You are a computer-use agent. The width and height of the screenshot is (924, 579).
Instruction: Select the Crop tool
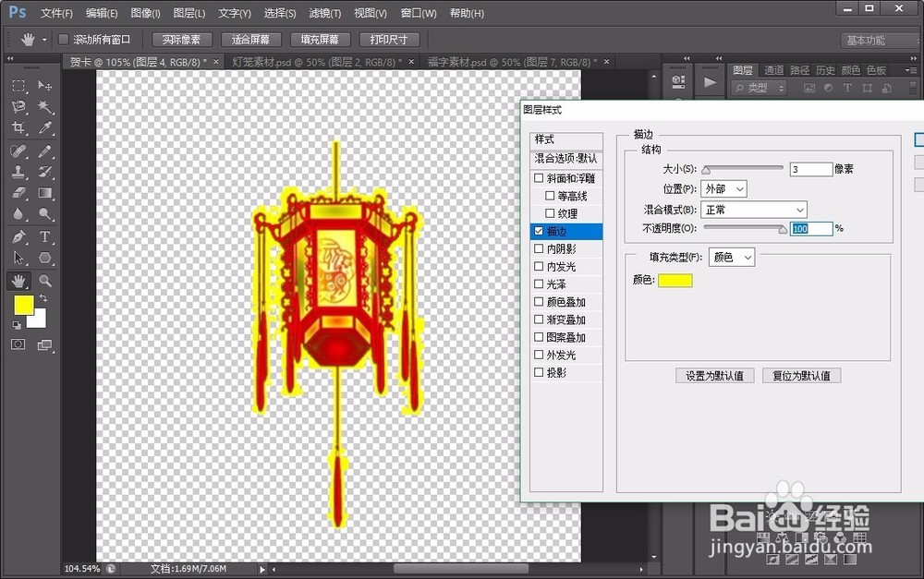pyautogui.click(x=18, y=127)
